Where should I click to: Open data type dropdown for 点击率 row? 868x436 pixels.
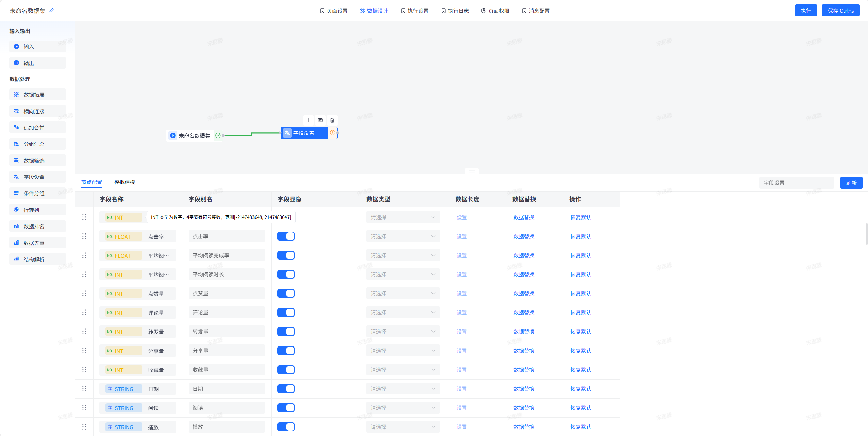(403, 236)
